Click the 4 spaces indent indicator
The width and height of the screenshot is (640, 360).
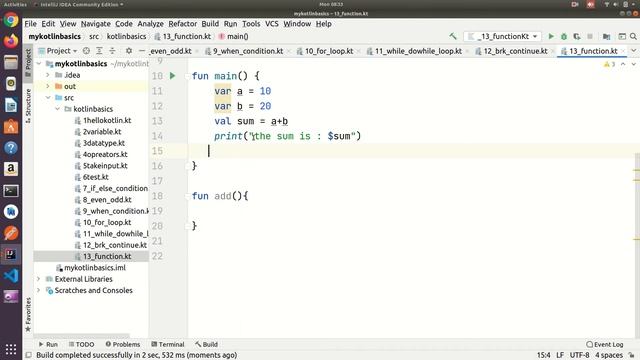609,355
